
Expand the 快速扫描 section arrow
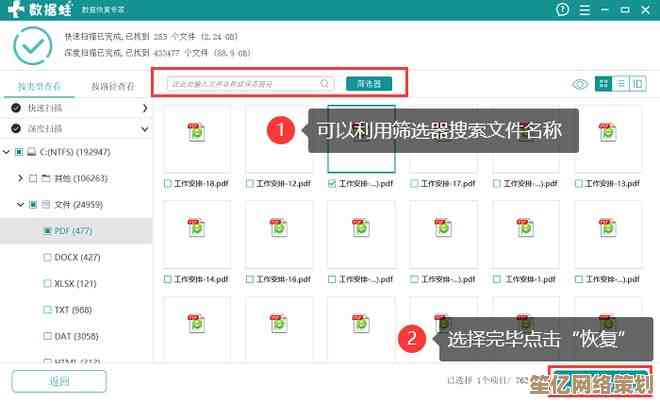pyautogui.click(x=144, y=107)
